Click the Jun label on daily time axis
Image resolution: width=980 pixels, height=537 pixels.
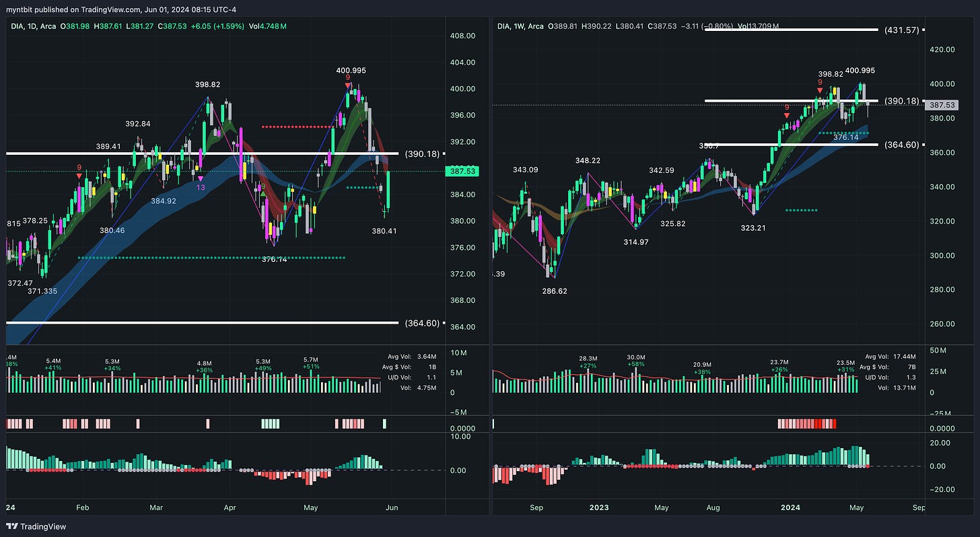(x=392, y=508)
